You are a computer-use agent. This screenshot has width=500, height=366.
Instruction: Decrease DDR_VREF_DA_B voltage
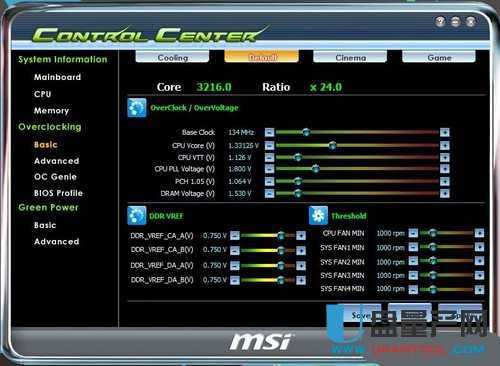235,280
